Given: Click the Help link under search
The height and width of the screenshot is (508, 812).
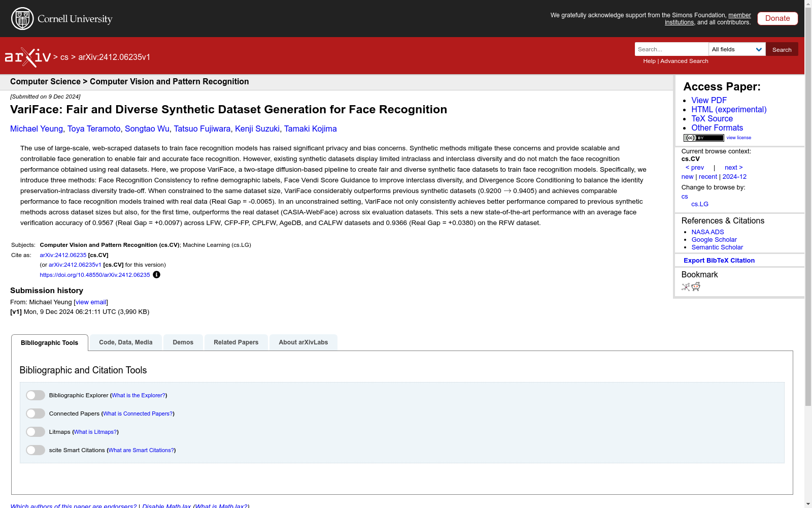Looking at the screenshot, I should [x=649, y=61].
